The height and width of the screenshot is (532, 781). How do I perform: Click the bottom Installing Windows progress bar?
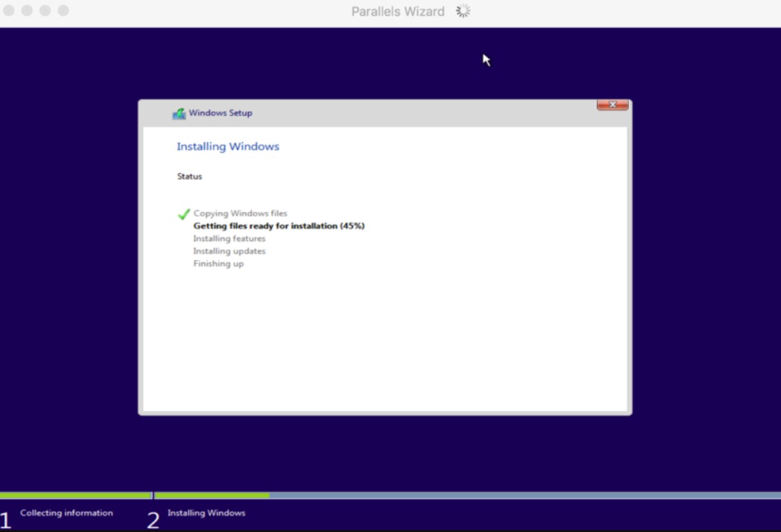pos(468,495)
